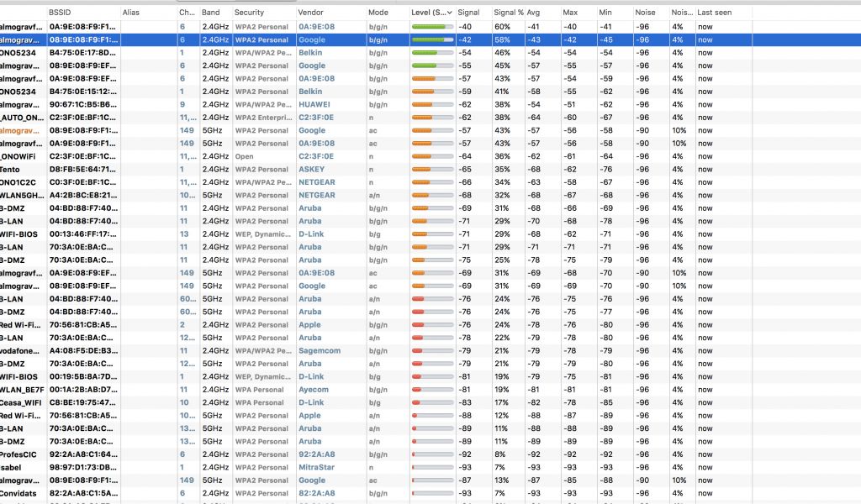Click the Avg column header
The width and height of the screenshot is (861, 504).
pos(533,13)
